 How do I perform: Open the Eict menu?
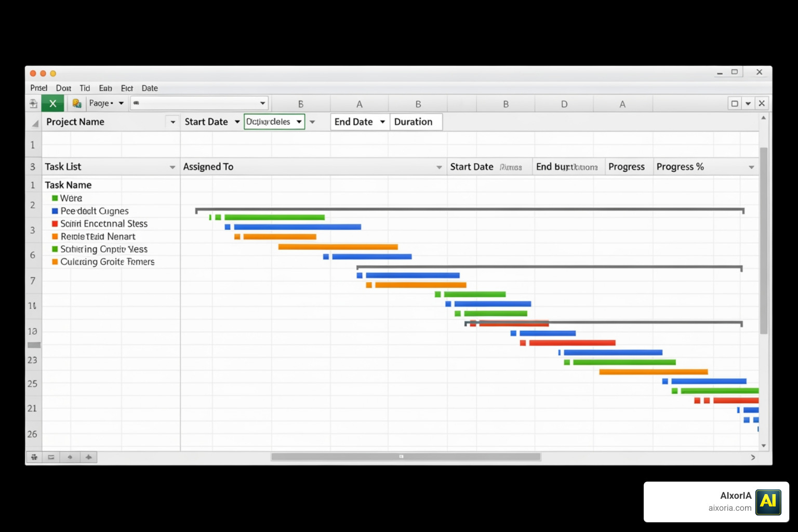(x=127, y=88)
